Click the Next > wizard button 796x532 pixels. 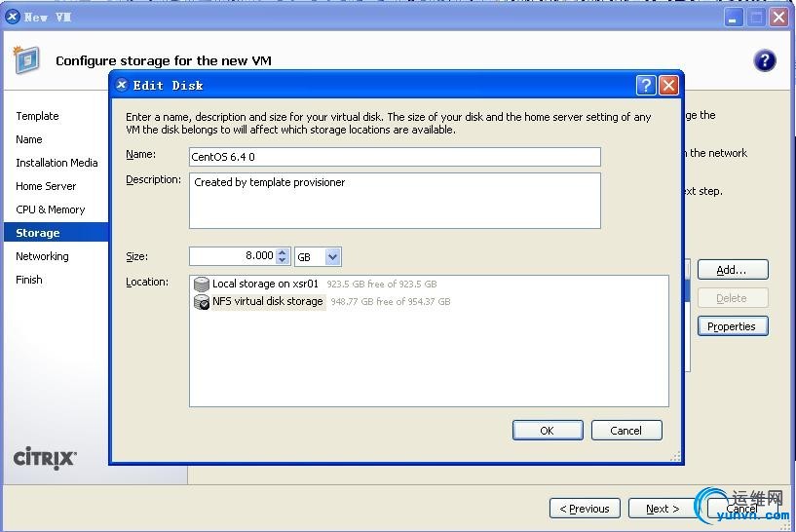(x=663, y=509)
